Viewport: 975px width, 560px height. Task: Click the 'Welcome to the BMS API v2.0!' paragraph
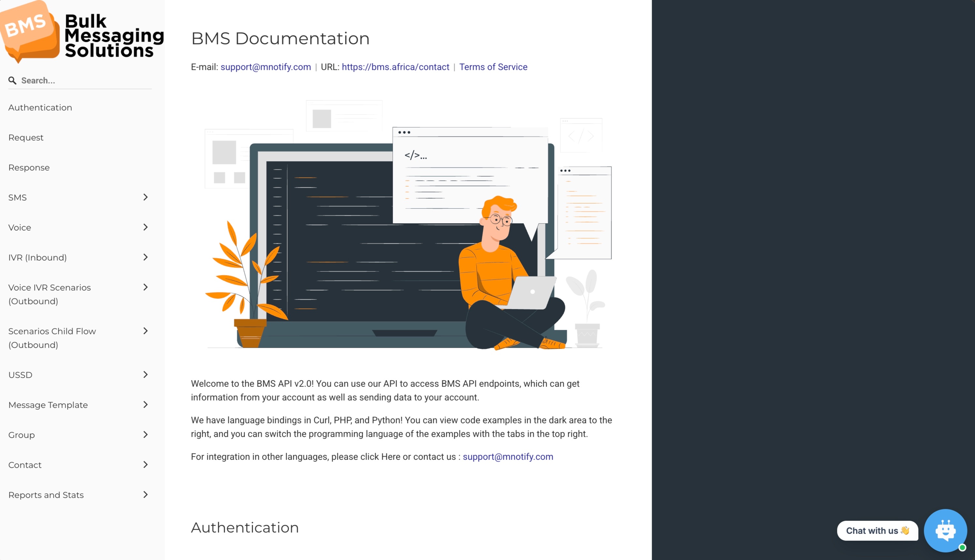pos(385,391)
